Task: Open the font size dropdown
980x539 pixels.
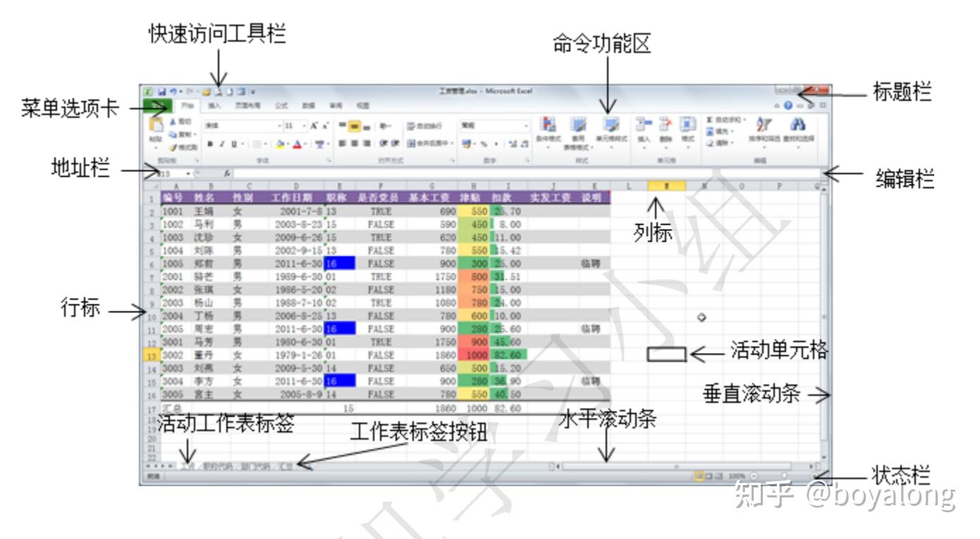Action: [303, 125]
